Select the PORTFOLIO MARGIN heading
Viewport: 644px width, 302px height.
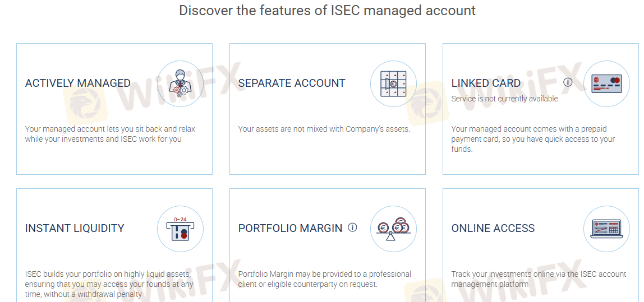click(290, 229)
